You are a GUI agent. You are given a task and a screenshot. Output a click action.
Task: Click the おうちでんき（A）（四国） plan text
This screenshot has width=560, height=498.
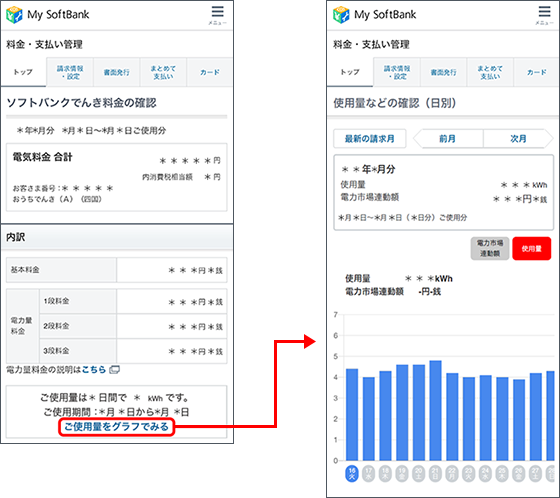(x=57, y=199)
